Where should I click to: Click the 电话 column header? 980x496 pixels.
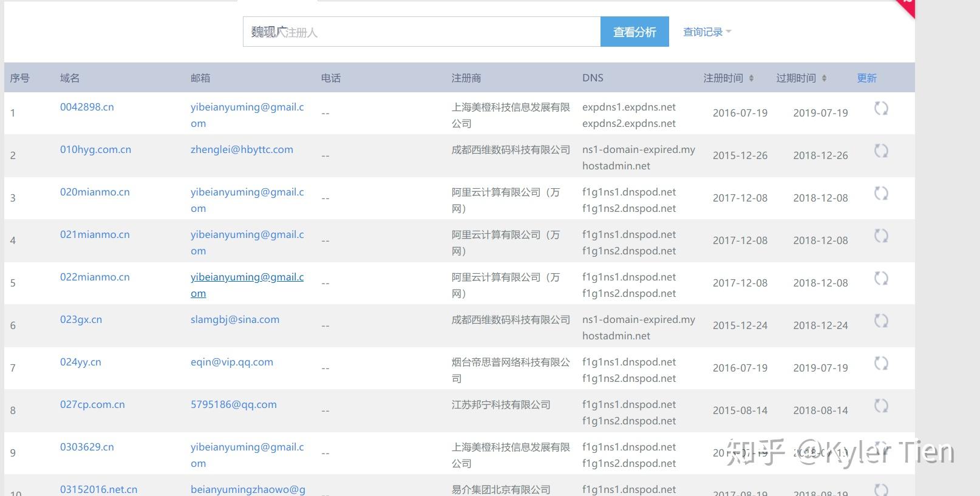point(331,78)
